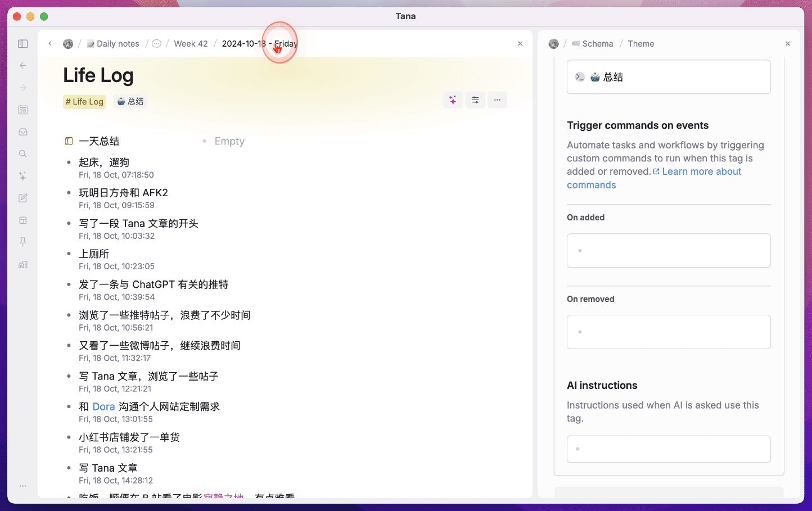Click command prompt icon beside 总结

(x=580, y=77)
